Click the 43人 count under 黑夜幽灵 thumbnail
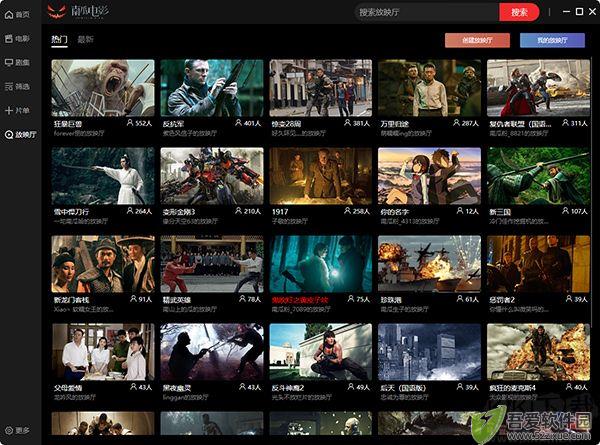 coord(254,387)
